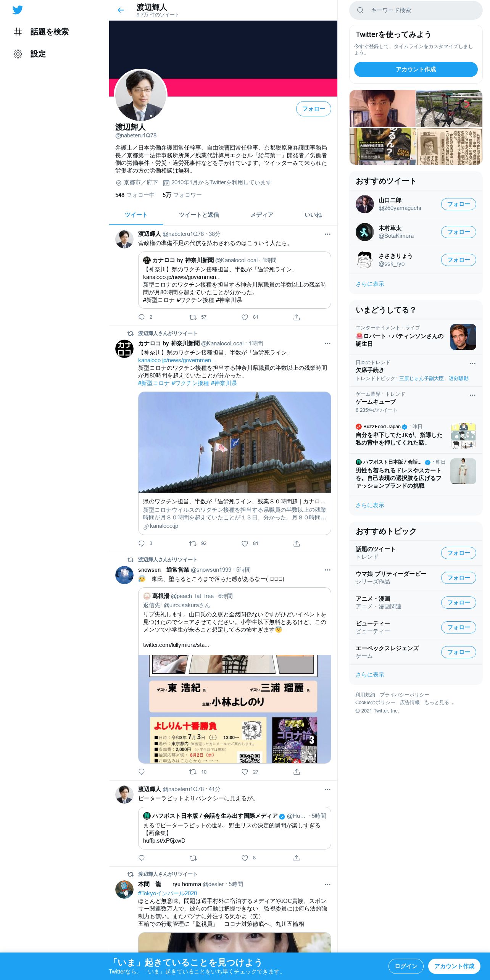
Task: Follow the エーペックスレジェンズ topic
Action: pos(458,652)
